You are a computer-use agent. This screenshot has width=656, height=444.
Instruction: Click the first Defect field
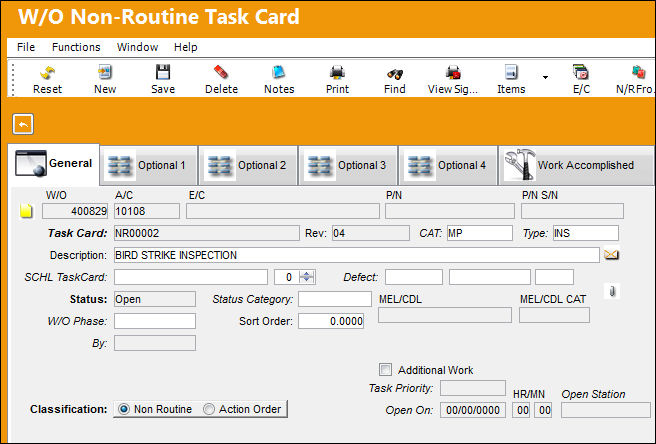[x=414, y=277]
